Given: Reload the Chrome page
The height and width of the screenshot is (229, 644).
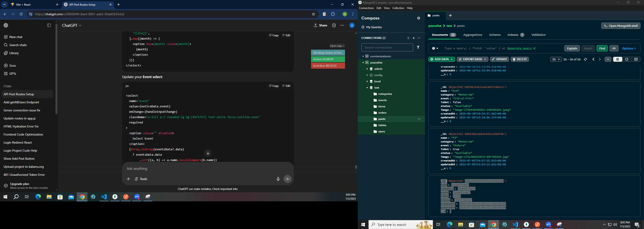Looking at the screenshot, I should click(21, 14).
